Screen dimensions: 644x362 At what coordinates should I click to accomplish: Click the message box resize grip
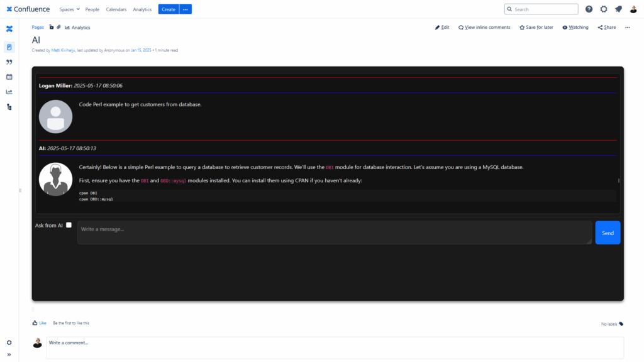point(589,241)
